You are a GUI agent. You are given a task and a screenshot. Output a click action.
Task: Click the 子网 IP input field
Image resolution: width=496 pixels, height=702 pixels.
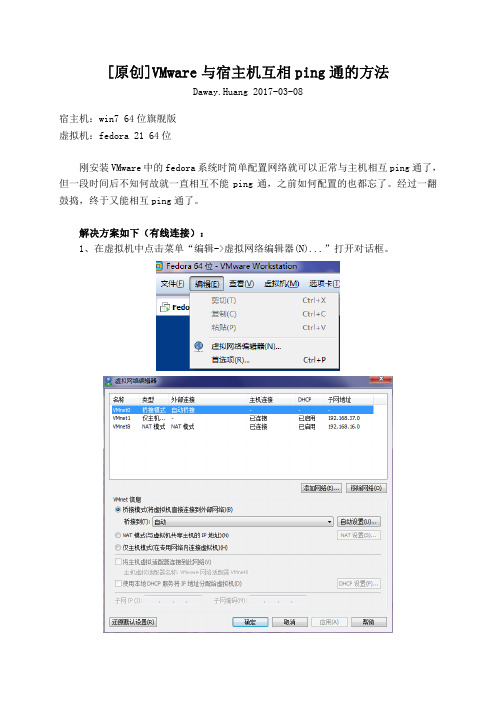[171, 601]
